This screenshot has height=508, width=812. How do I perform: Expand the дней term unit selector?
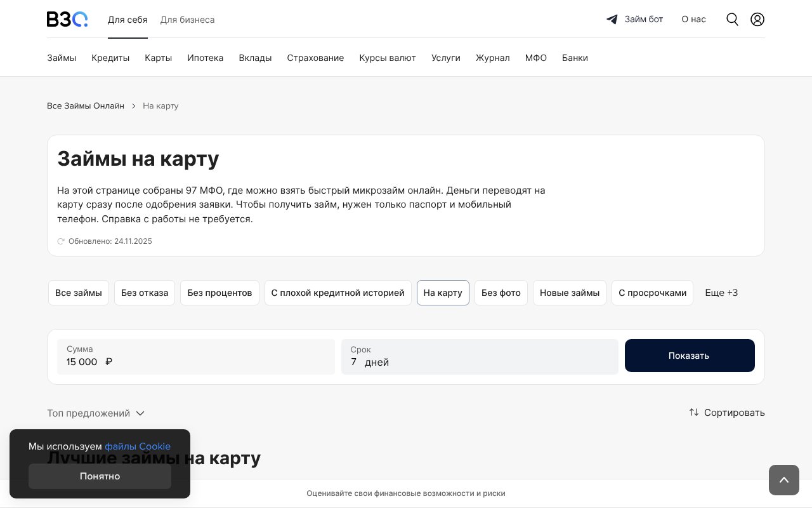[377, 362]
